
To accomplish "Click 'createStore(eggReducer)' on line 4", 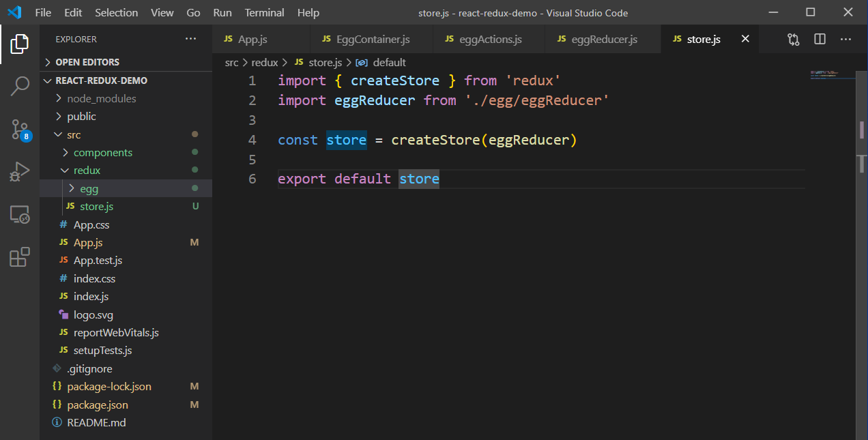I will coord(484,140).
